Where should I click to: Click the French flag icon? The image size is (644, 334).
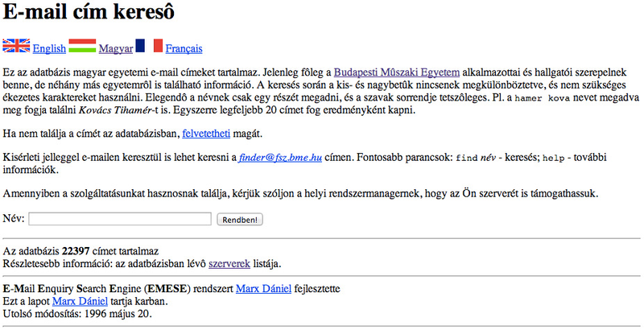tap(149, 46)
